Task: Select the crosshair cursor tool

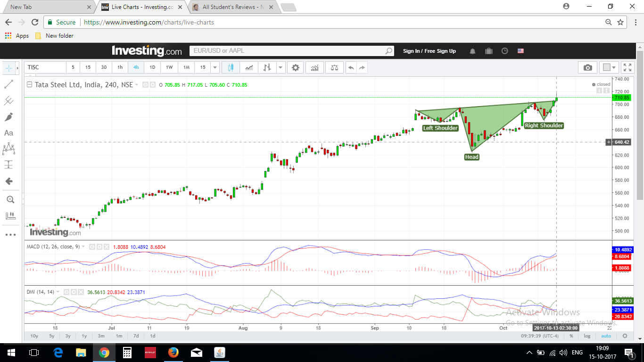Action: pos(9,67)
